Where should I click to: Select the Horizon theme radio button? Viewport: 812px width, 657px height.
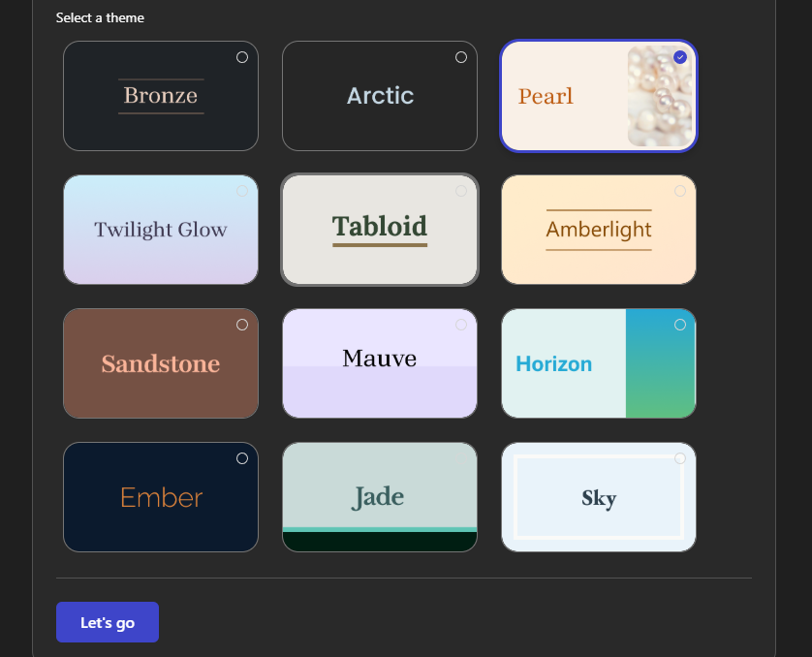(x=680, y=325)
